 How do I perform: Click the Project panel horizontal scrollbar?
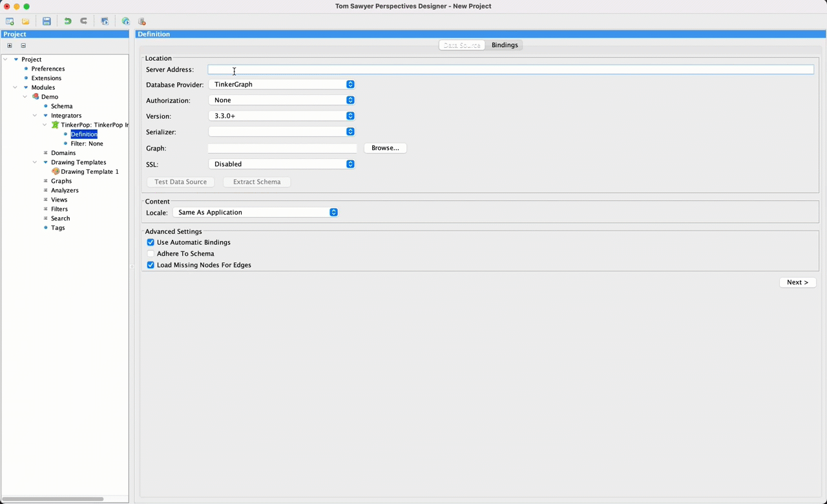coord(53,499)
